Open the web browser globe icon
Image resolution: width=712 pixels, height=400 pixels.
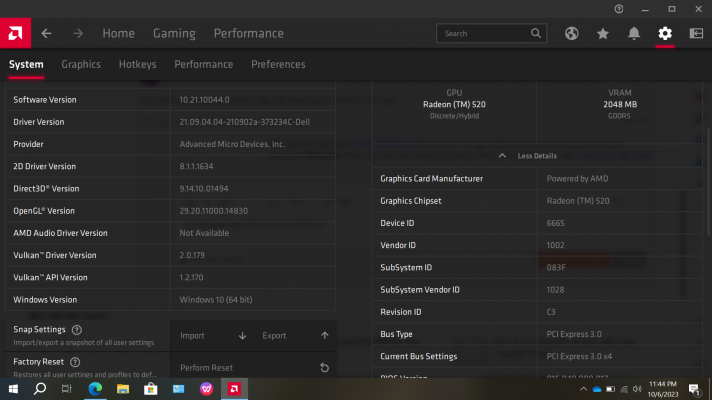pyautogui.click(x=572, y=33)
